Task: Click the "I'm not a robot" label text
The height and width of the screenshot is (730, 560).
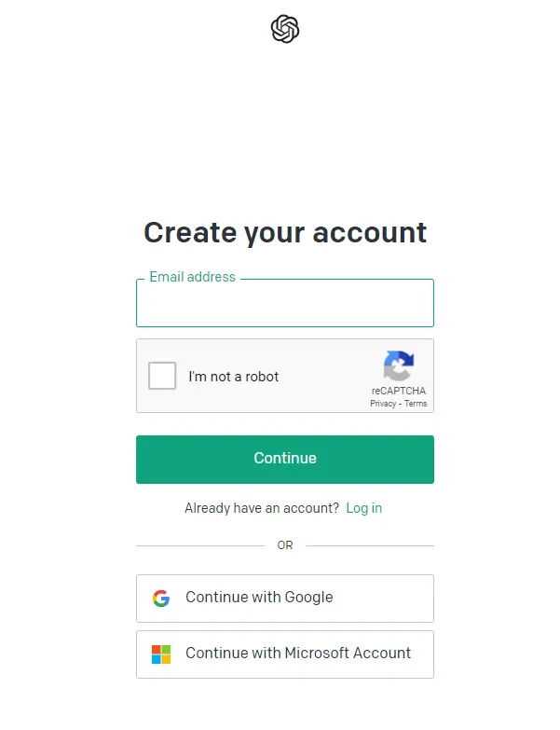Action: tap(233, 377)
